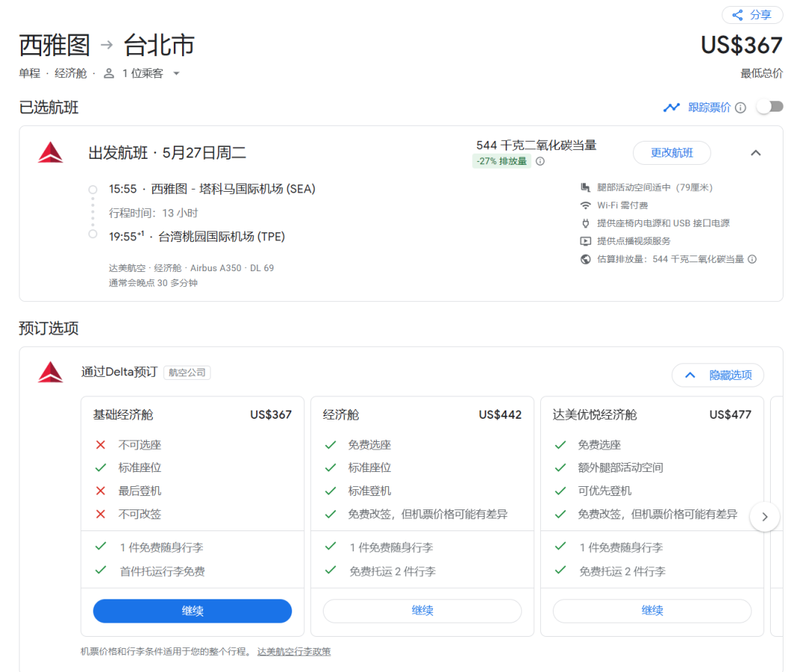Click the red X beside 最后登机
809x672 pixels.
coord(100,491)
